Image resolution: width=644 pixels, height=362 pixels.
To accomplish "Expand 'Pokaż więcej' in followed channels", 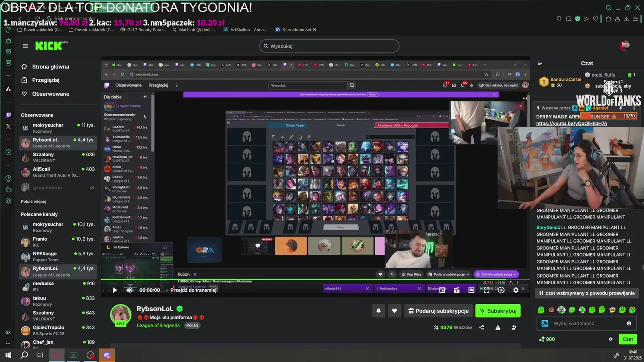I will 33,201.
